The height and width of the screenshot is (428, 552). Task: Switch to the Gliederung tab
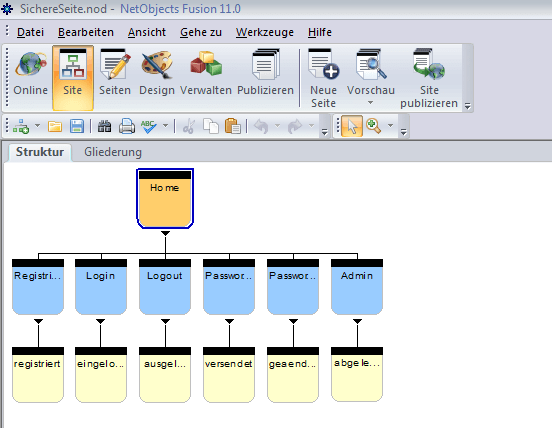click(x=113, y=152)
